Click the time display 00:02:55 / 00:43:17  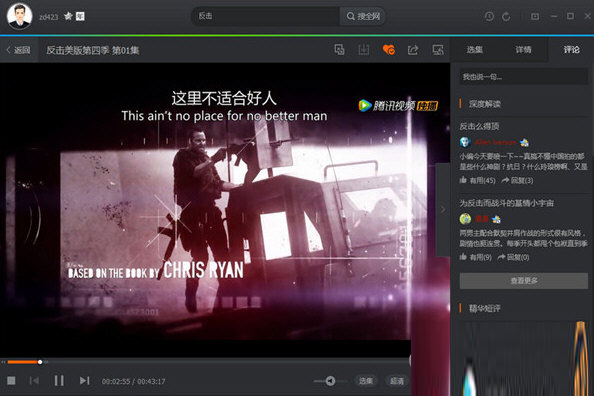pyautogui.click(x=133, y=381)
